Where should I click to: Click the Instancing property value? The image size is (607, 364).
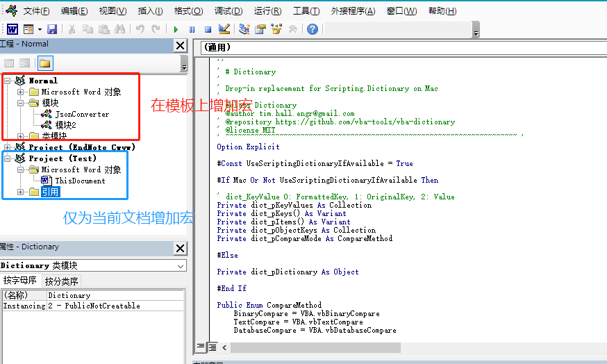[115, 306]
